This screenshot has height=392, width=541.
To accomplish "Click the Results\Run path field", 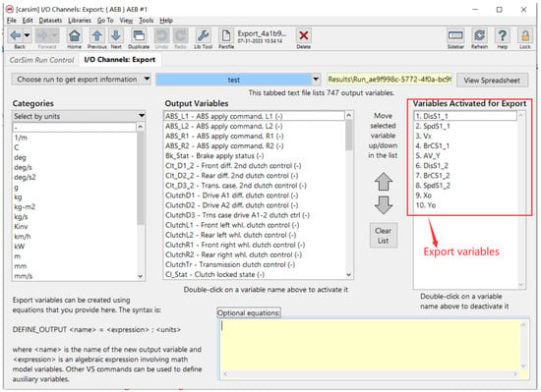I will [390, 80].
